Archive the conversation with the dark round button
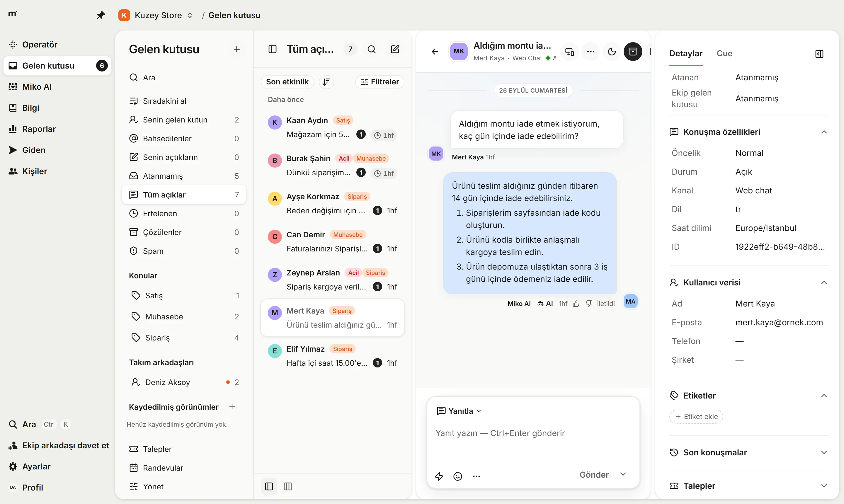Image resolution: width=844 pixels, height=504 pixels. point(633,52)
